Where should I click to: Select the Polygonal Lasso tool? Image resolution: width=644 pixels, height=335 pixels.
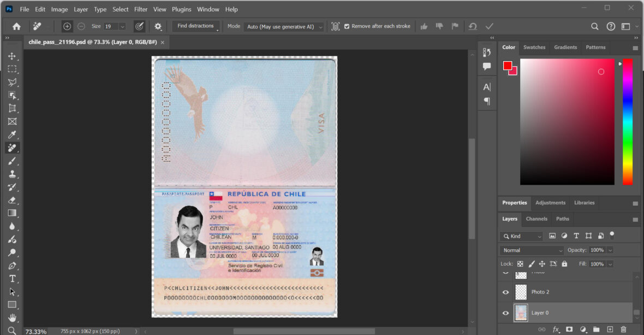pyautogui.click(x=12, y=82)
